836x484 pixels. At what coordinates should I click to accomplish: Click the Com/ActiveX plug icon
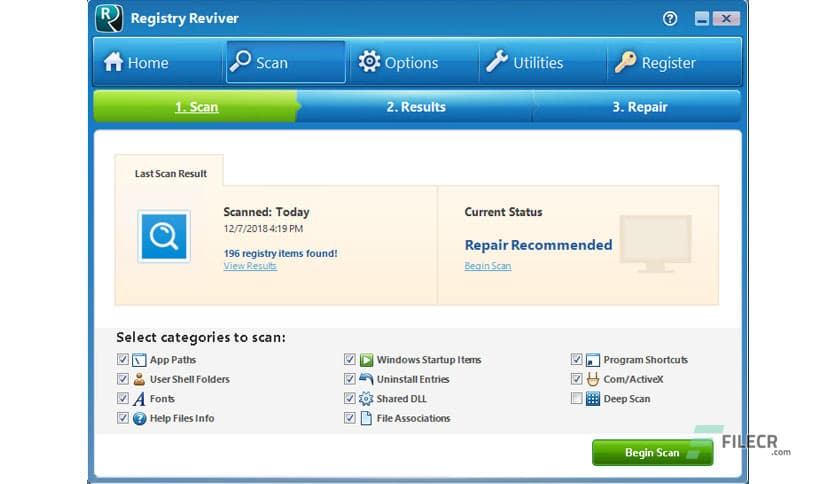(x=592, y=379)
